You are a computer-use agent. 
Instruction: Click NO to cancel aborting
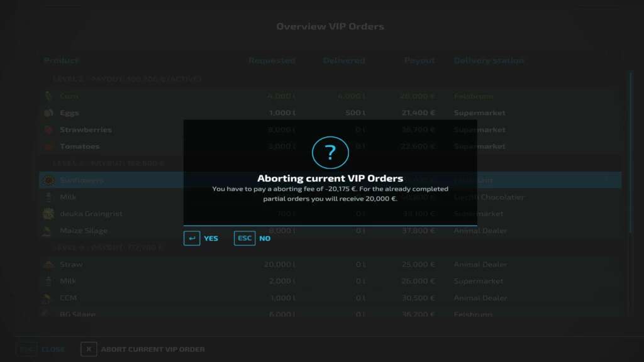tap(252, 239)
